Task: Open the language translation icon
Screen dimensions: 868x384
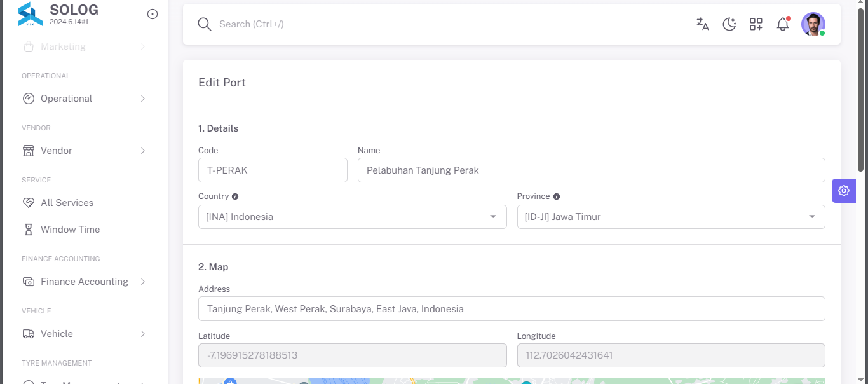Action: point(702,24)
